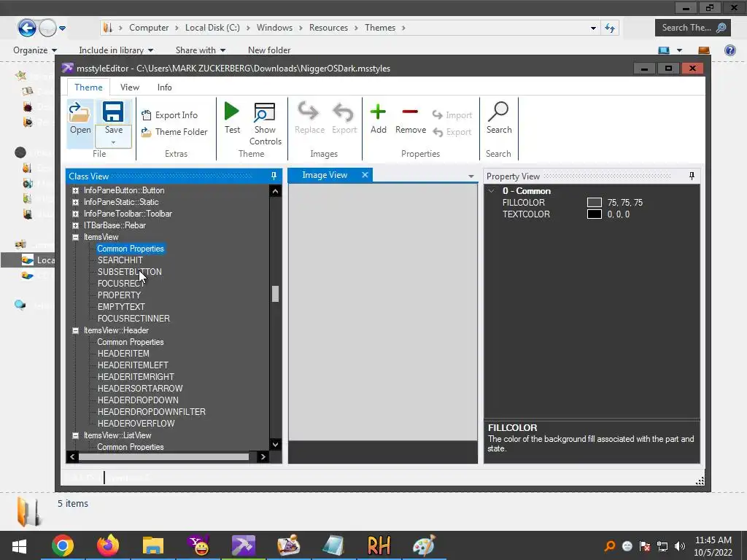Click Import in Properties group
The height and width of the screenshot is (560, 747).
(452, 114)
